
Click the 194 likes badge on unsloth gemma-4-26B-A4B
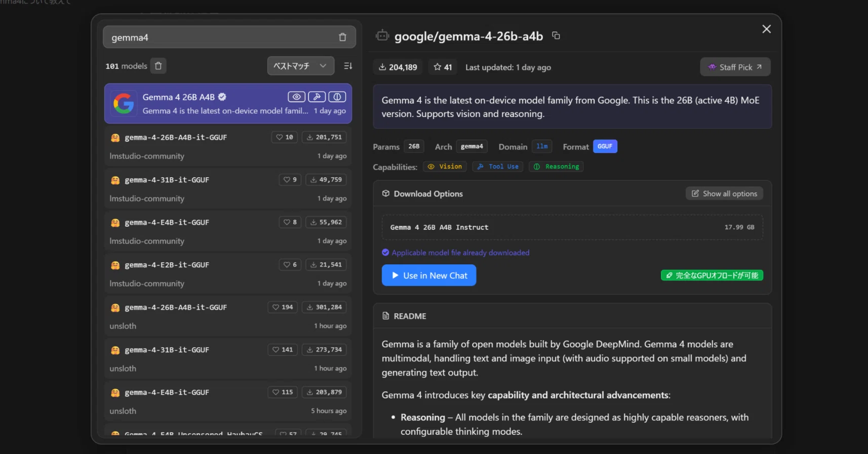(283, 307)
